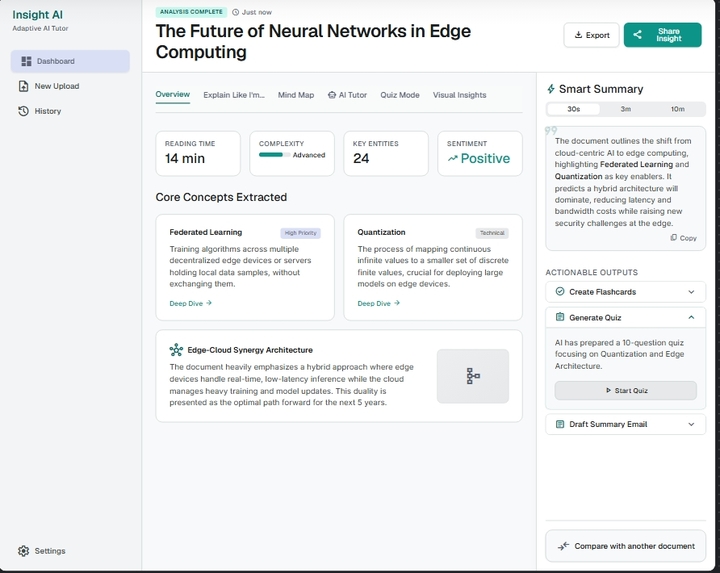Click the New Upload file icon
The image size is (720, 573).
(x=23, y=86)
